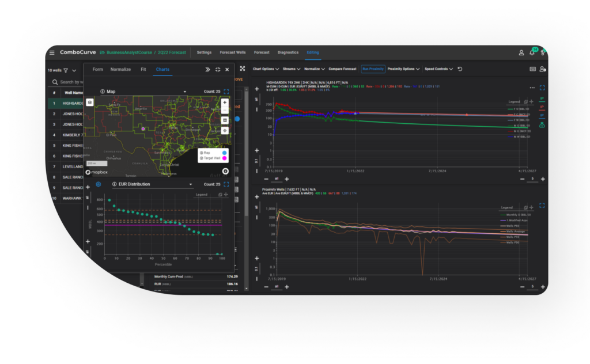This screenshot has height=364, width=590.
Task: Open the Diagnostics nav tab
Action: tap(288, 52)
